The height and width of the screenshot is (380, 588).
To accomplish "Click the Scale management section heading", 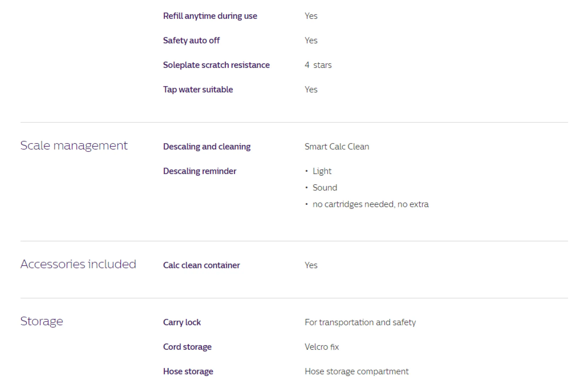I will pyautogui.click(x=74, y=146).
